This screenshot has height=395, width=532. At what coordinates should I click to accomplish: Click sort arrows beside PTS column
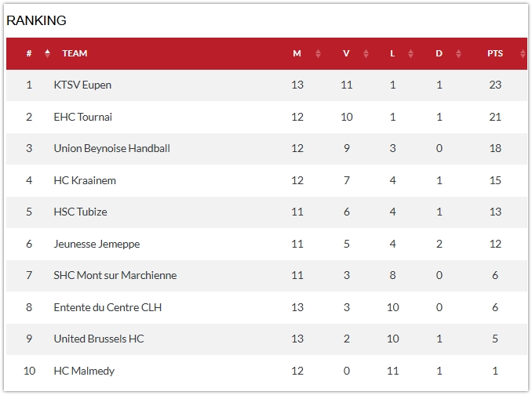pos(523,54)
